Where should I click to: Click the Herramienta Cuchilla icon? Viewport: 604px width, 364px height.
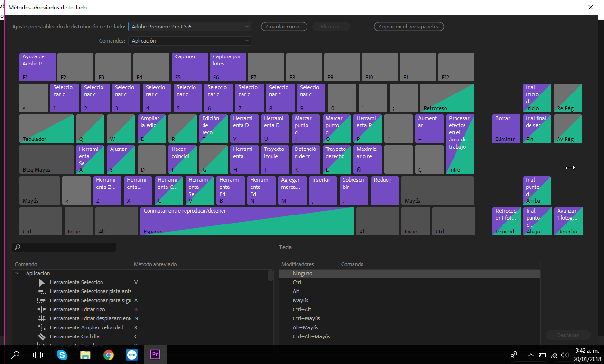coord(42,336)
